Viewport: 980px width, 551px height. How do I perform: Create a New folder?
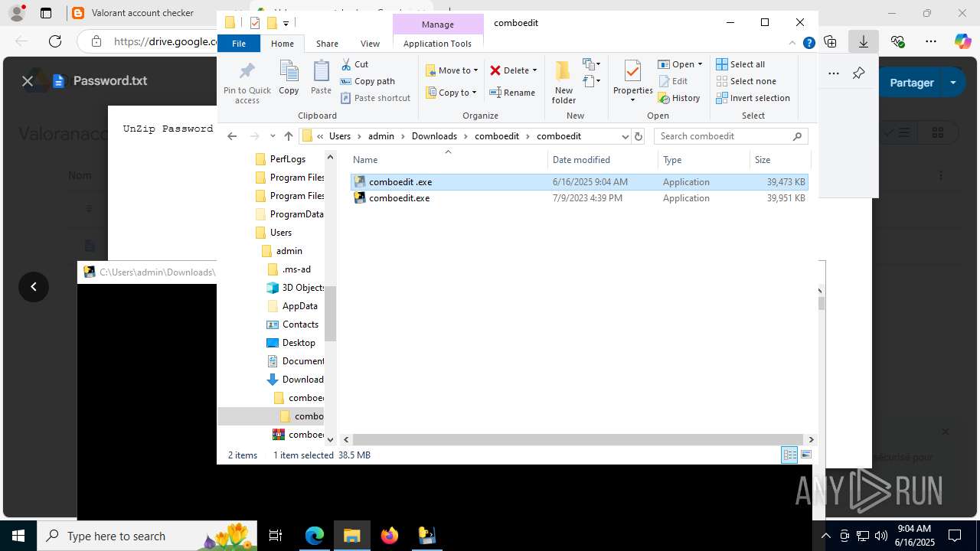point(563,82)
